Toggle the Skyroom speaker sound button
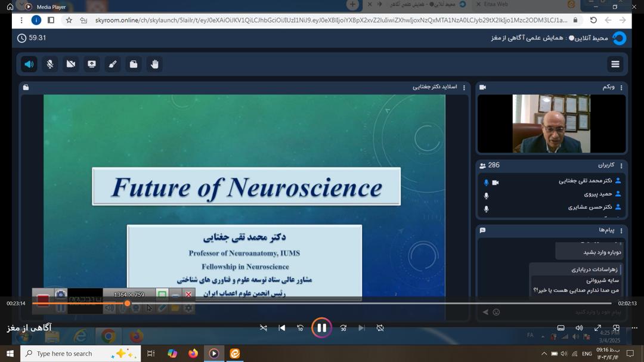Viewport: 644px width, 362px height. click(29, 64)
